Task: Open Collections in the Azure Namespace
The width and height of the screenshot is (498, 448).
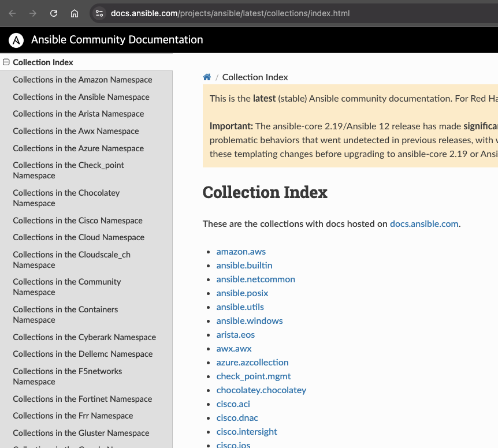Action: coord(79,148)
